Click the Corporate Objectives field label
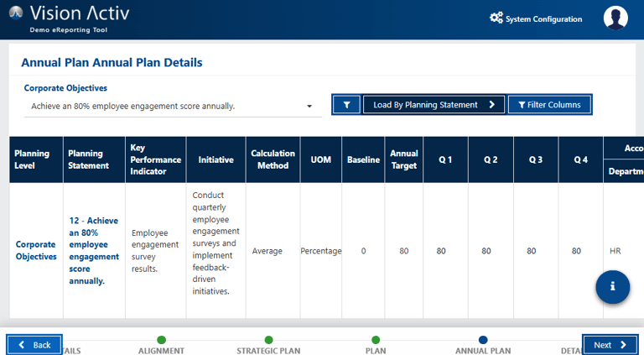The image size is (644, 355). point(65,88)
